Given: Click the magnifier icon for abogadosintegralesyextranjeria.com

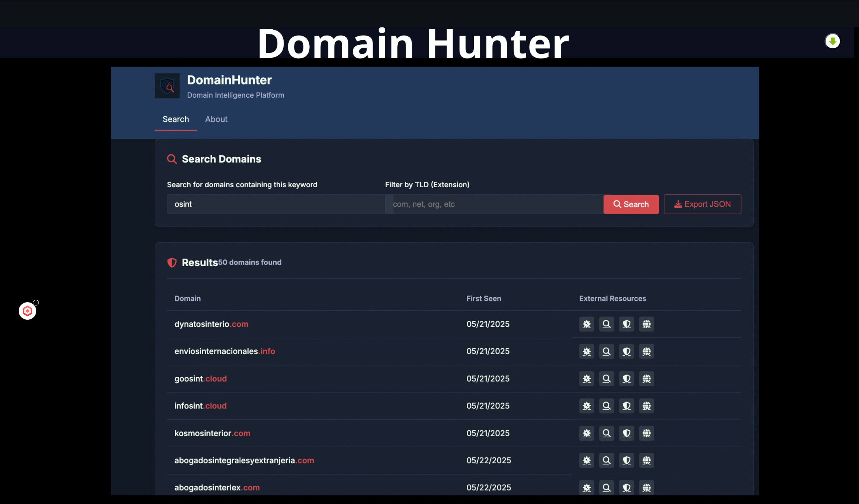Looking at the screenshot, I should pos(607,460).
